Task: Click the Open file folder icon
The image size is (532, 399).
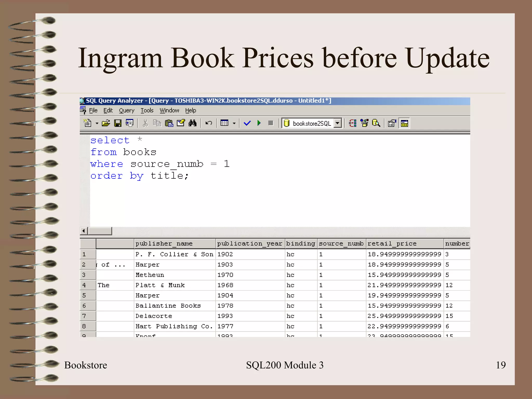Action: click(106, 123)
